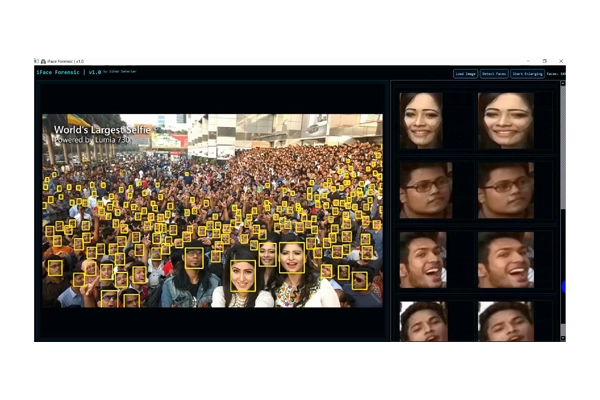This screenshot has width=600, height=400.
Task: Select the bottom-row right face thumbnail
Action: tap(505, 322)
